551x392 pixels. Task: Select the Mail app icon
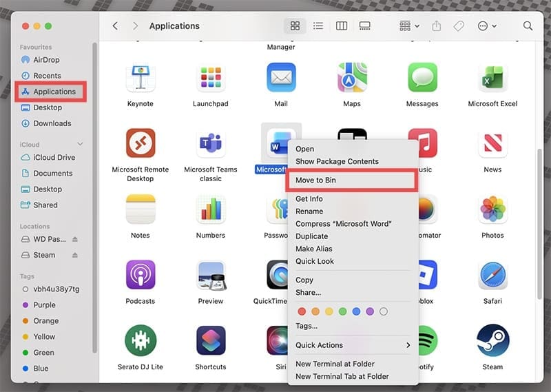coord(281,77)
